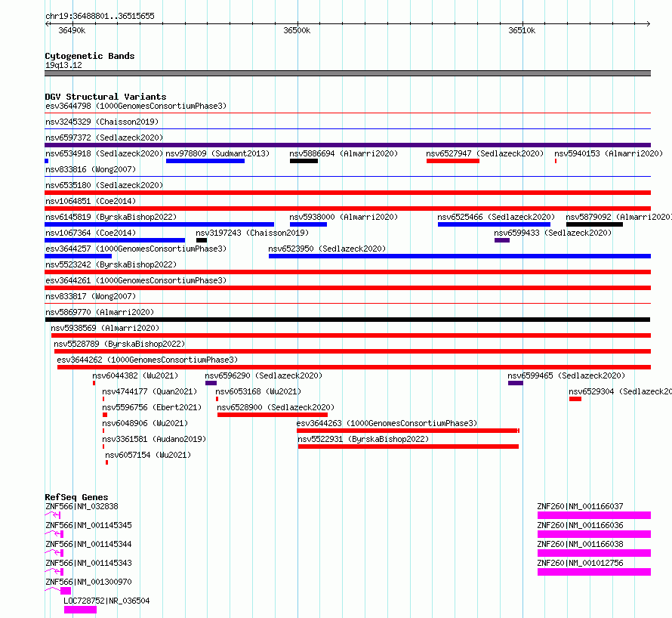
Task: Click the RefSeq Genes track title
Action: (x=76, y=497)
